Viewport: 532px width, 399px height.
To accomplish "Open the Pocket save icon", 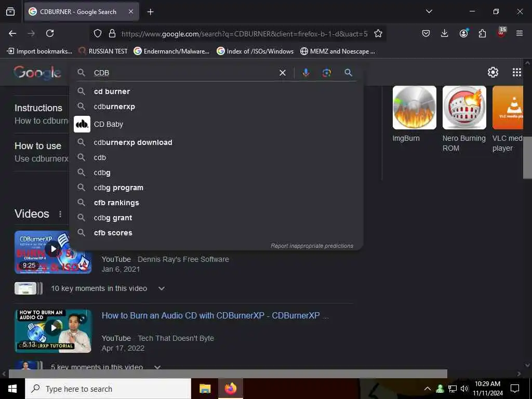I will pos(426,33).
